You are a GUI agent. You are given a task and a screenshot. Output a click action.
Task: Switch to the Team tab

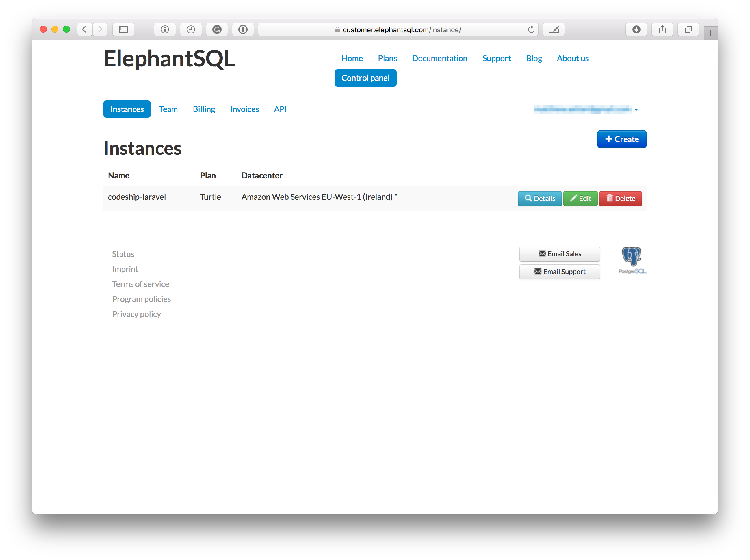[x=168, y=109]
